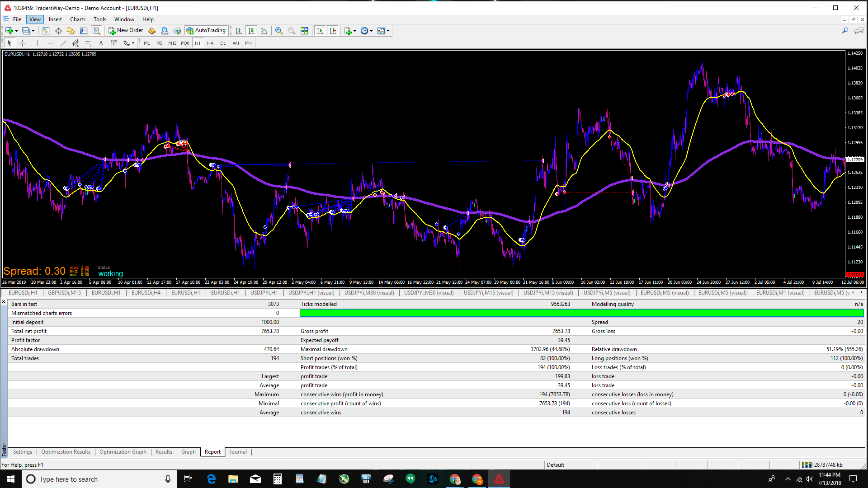Screen dimensions: 868x488
Task: Click the 28787/48 kb connection status
Action: [823, 465]
